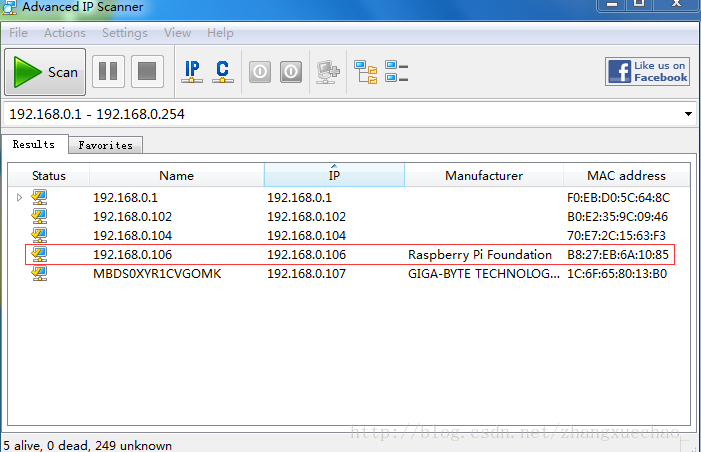
Task: Sort by the Manufacturer column header
Action: click(484, 175)
